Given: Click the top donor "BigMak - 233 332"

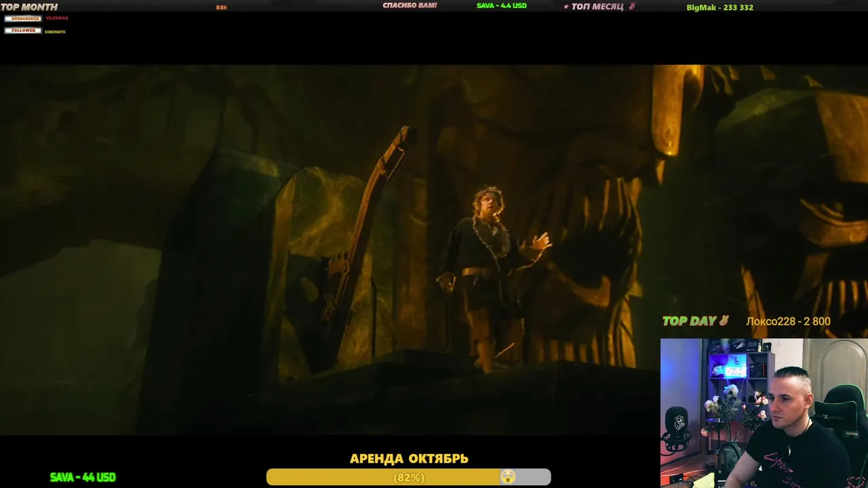Looking at the screenshot, I should 719,7.
